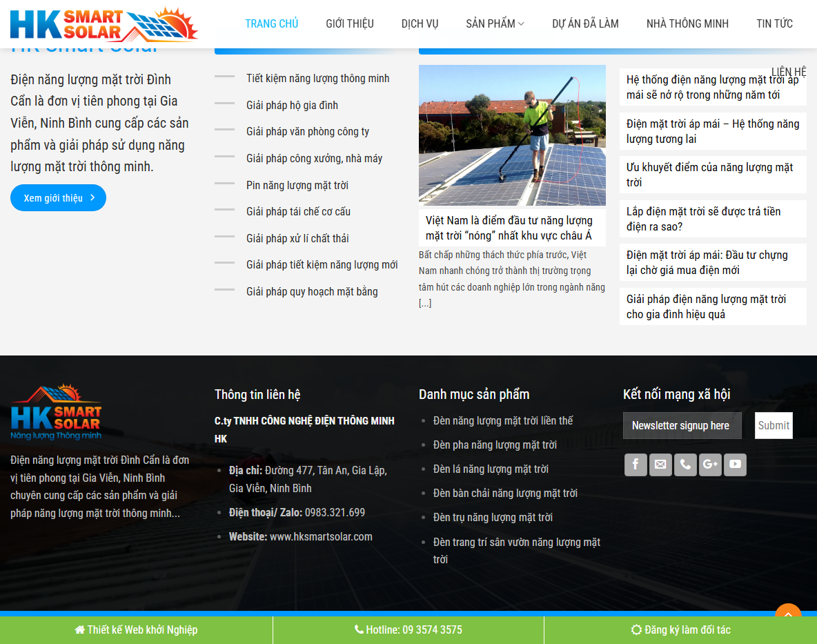Open the Facebook page icon
The image size is (817, 644).
point(636,465)
